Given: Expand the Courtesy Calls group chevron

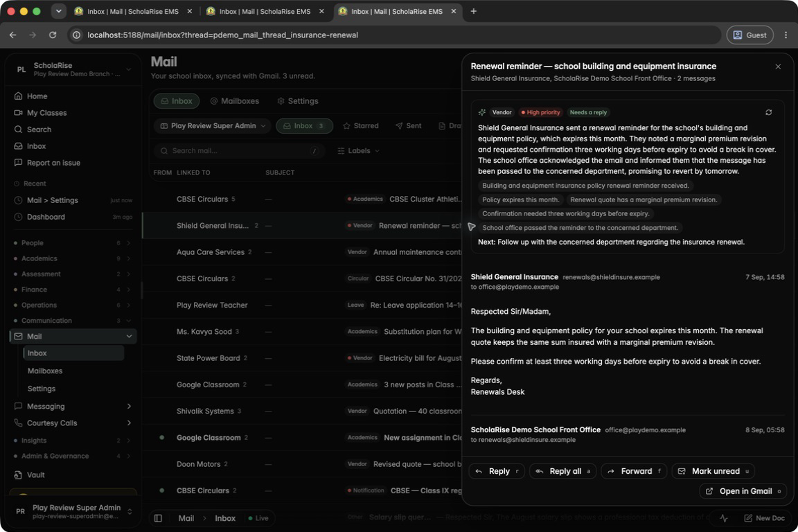Looking at the screenshot, I should click(129, 423).
